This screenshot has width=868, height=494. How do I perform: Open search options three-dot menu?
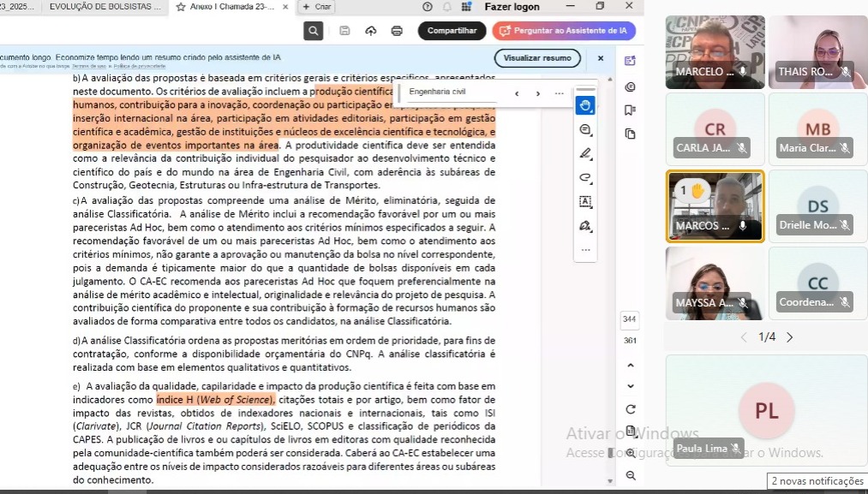[x=560, y=93]
